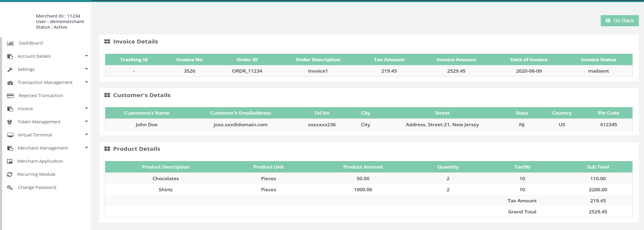Viewport: 644px width, 230px height.
Task: Click the Settings wrench icon
Action: click(10, 69)
